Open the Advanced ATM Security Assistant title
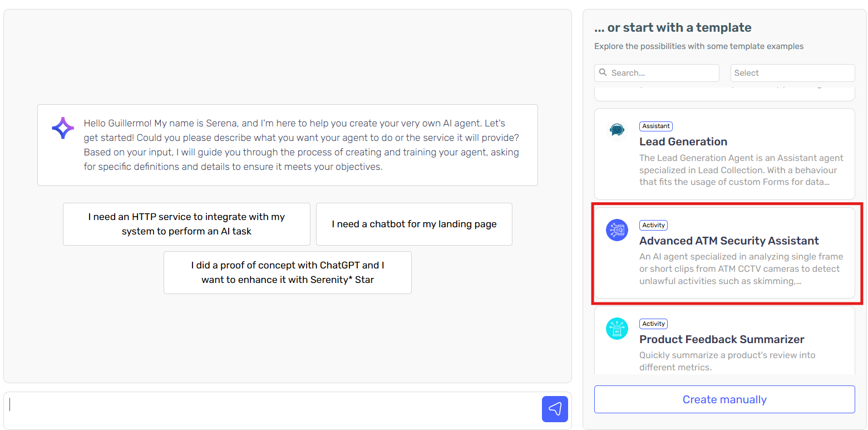 point(729,241)
